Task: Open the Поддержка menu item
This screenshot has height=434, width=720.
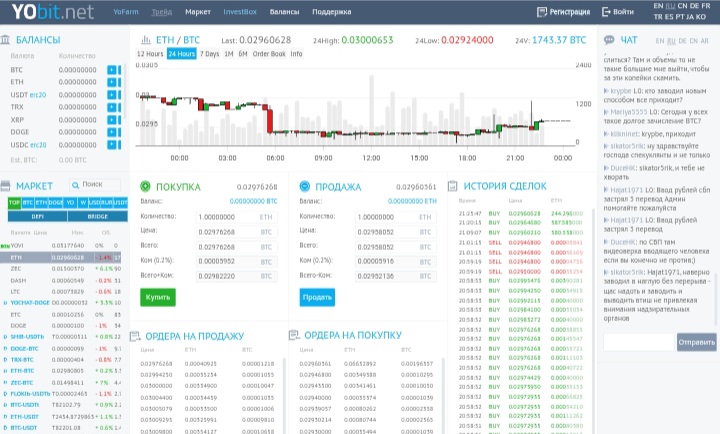Action: pos(332,12)
